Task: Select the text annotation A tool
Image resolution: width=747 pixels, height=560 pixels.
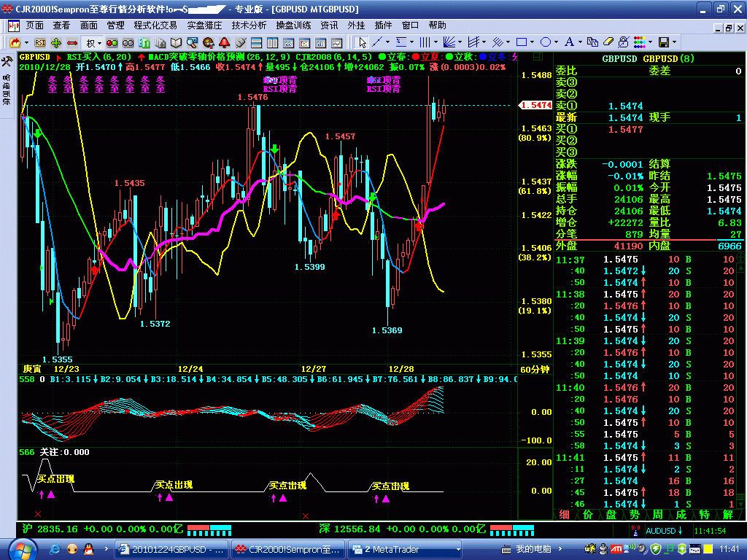Action: click(569, 42)
